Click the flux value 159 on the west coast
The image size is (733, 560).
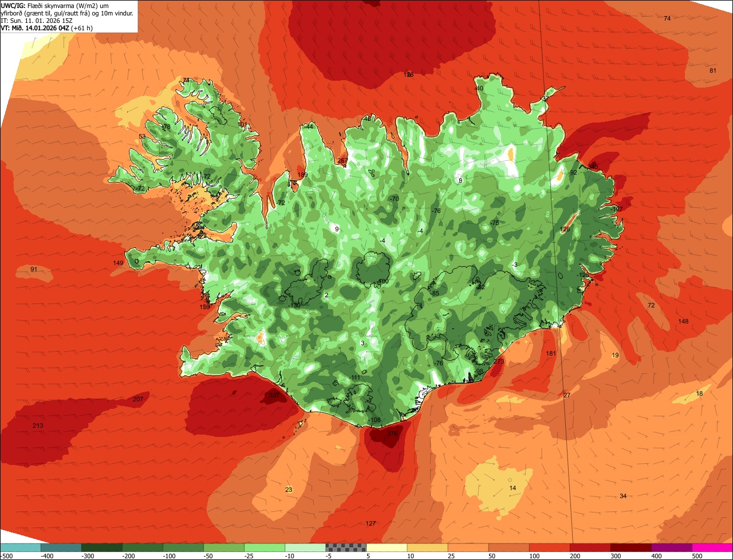click(204, 307)
